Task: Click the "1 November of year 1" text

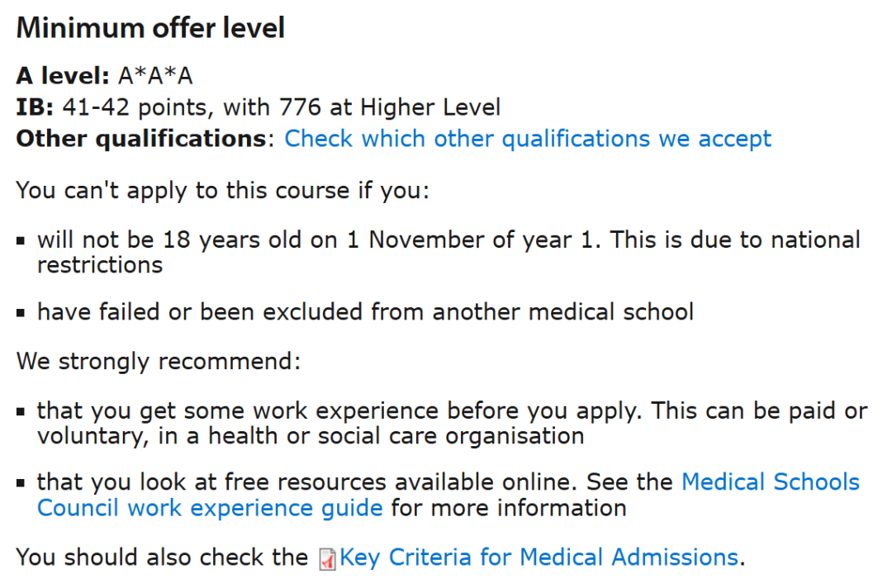Action: tap(470, 239)
